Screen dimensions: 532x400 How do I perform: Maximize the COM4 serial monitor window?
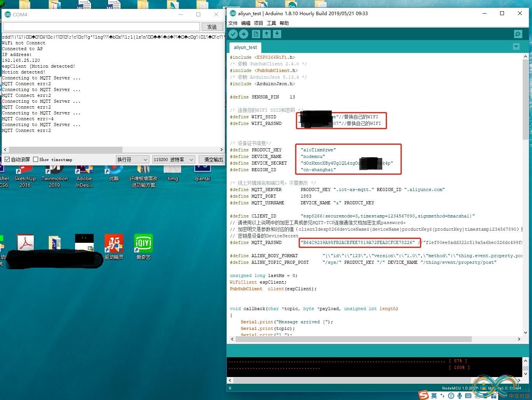198,14
